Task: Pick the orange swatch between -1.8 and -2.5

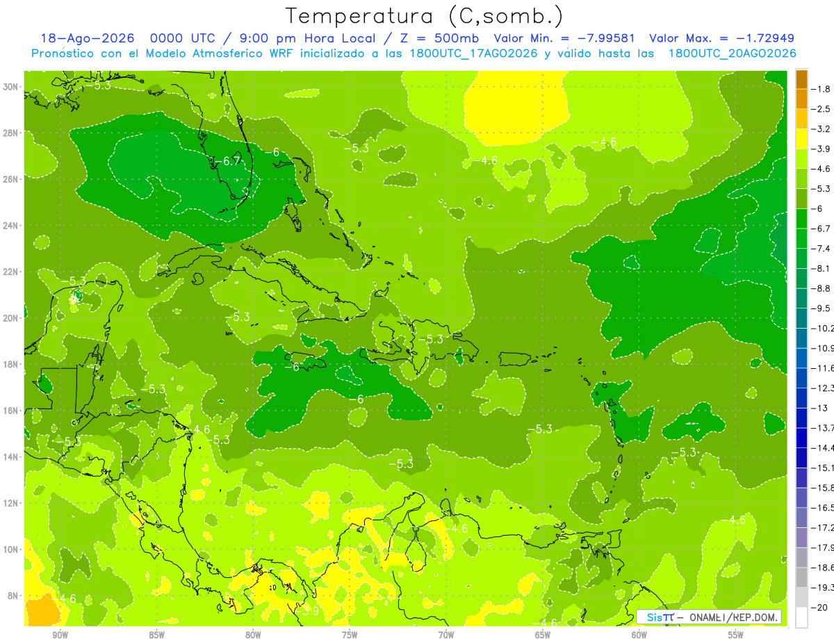Action: coord(801,99)
